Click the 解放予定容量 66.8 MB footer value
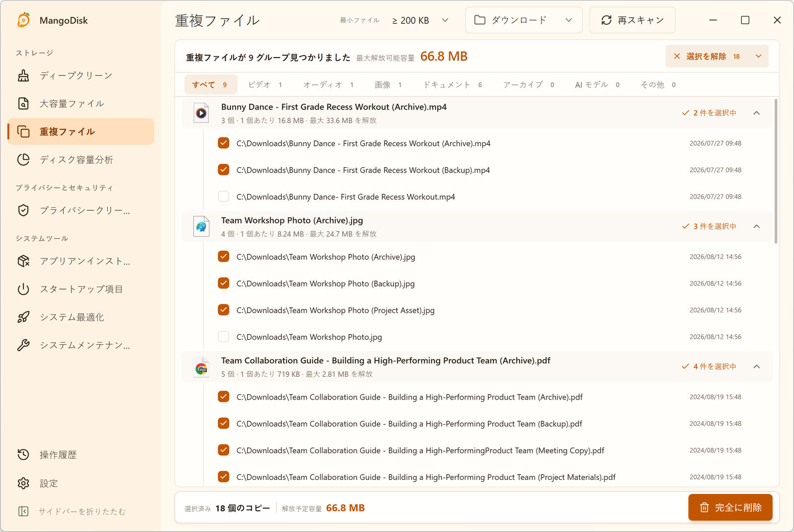 tap(345, 508)
